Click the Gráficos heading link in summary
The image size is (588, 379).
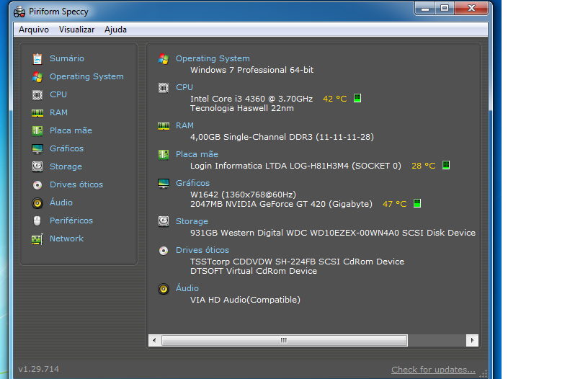[192, 183]
